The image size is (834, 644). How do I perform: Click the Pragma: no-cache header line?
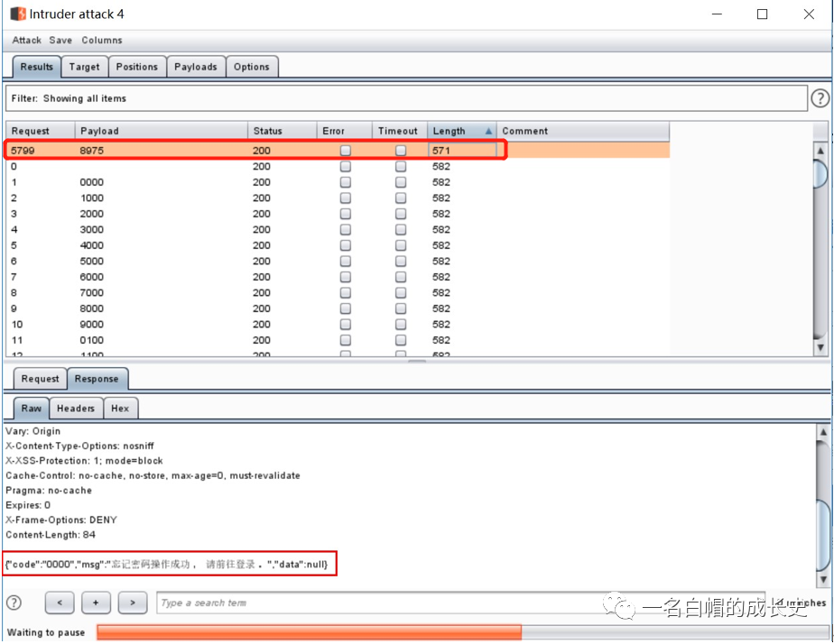(49, 490)
